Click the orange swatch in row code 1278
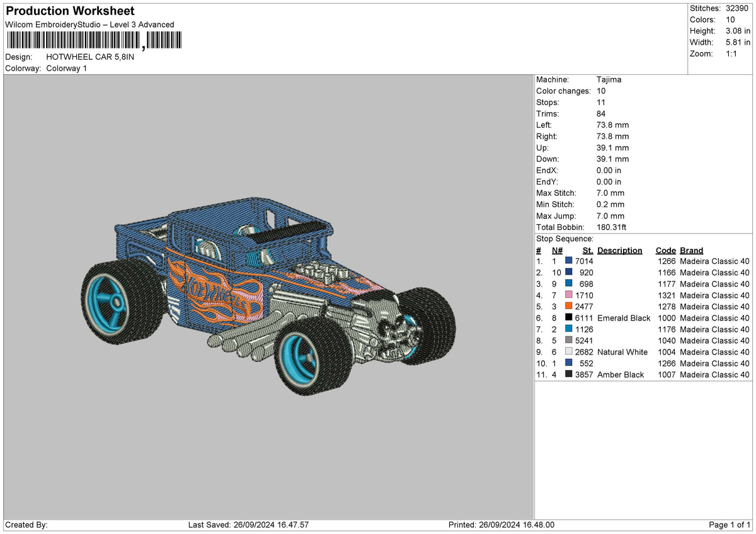Screen dimensions: 756x534 click(569, 307)
